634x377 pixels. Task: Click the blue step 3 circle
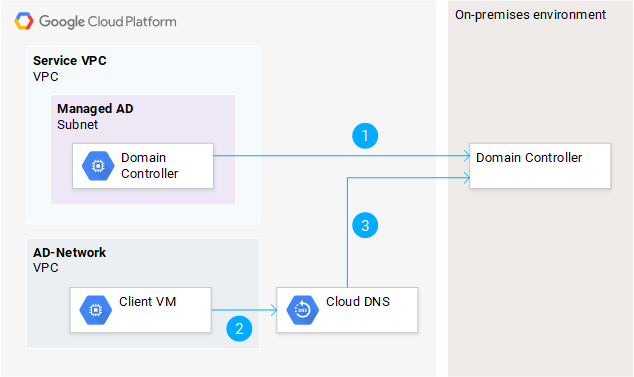click(365, 225)
